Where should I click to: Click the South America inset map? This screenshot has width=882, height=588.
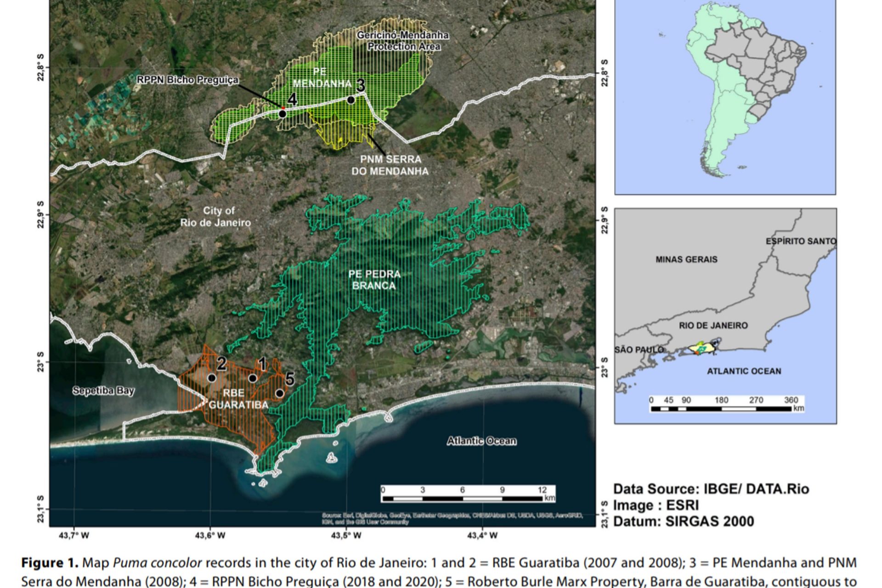(x=725, y=96)
